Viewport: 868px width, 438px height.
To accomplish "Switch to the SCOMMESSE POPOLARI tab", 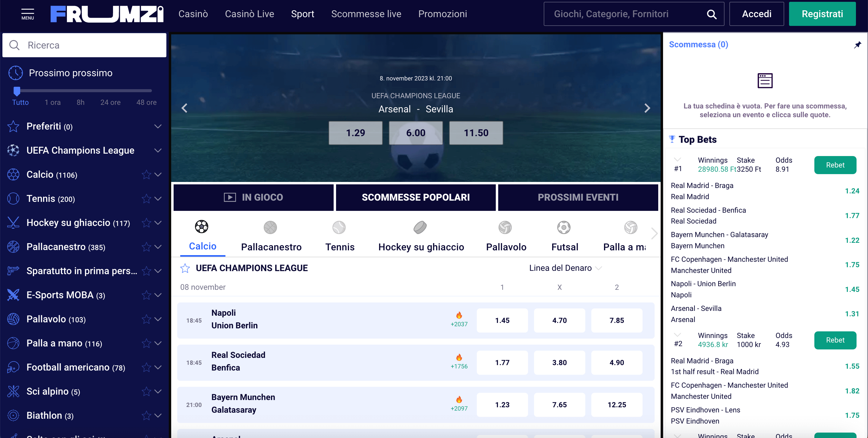I will point(416,197).
